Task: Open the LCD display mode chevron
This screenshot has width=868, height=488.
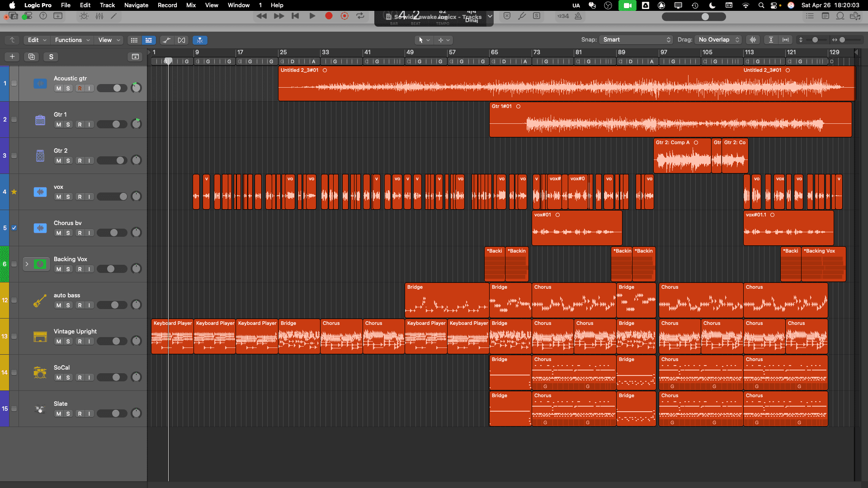Action: pyautogui.click(x=490, y=16)
